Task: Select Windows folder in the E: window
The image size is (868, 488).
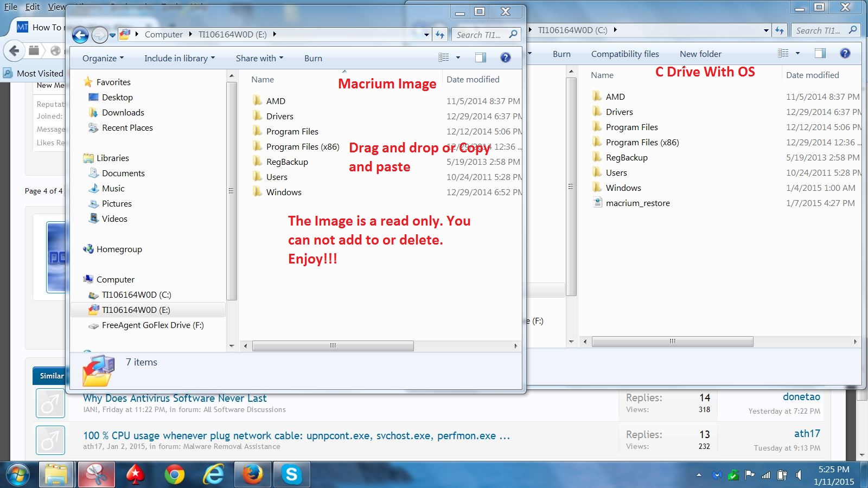Action: [x=284, y=192]
